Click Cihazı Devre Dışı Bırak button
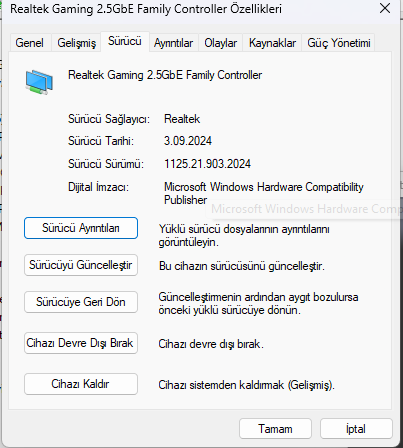 [x=81, y=343]
